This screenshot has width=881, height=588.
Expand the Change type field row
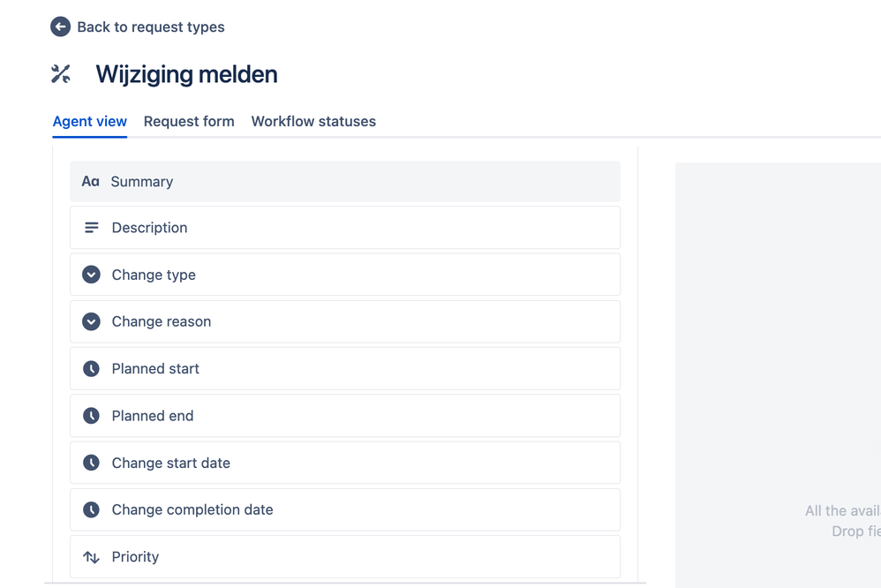344,274
